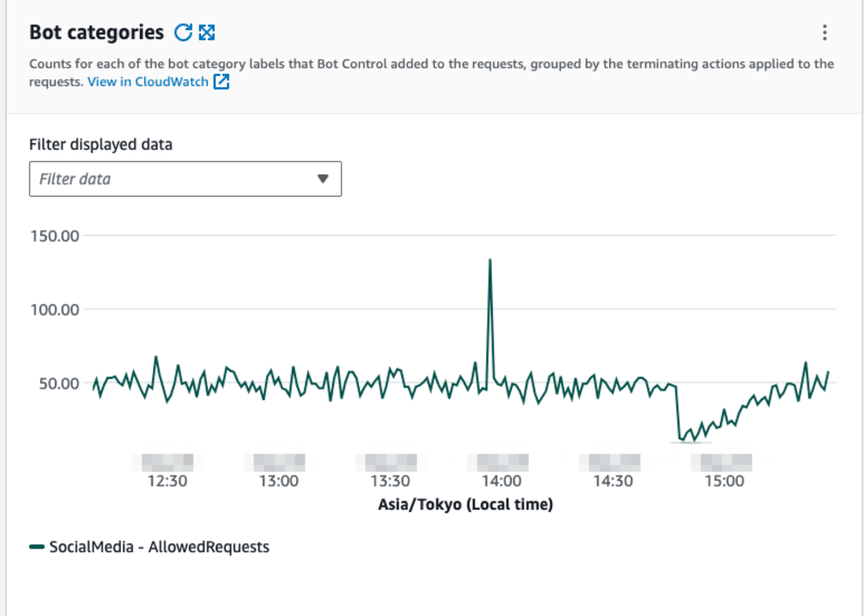Click the 50.00 y-axis value
Screen dimensions: 864x616
[59, 384]
